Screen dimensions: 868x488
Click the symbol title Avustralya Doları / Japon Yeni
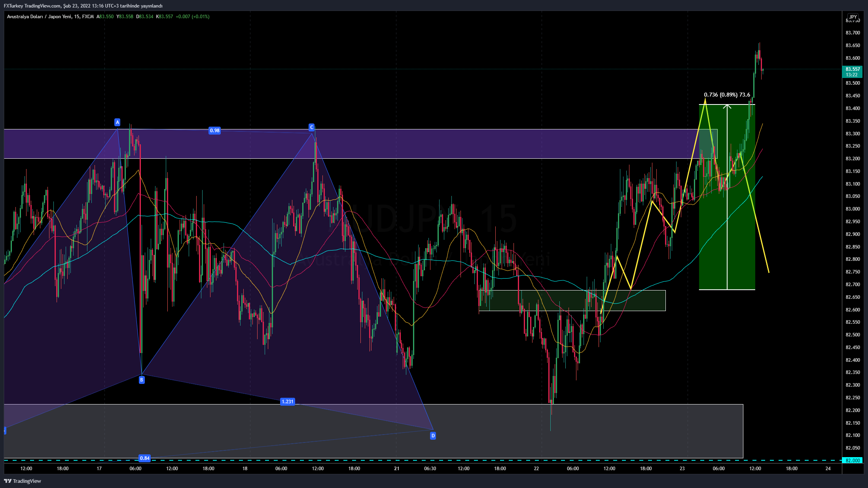click(39, 17)
